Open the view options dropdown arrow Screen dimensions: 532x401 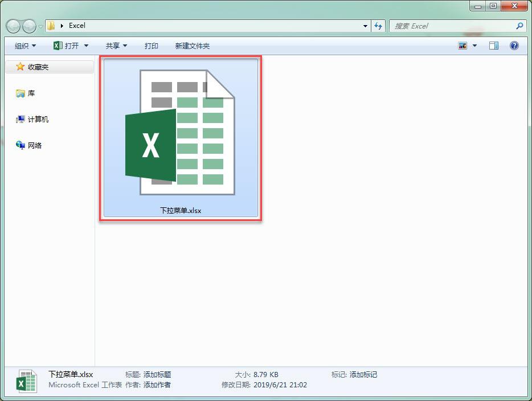click(x=474, y=46)
